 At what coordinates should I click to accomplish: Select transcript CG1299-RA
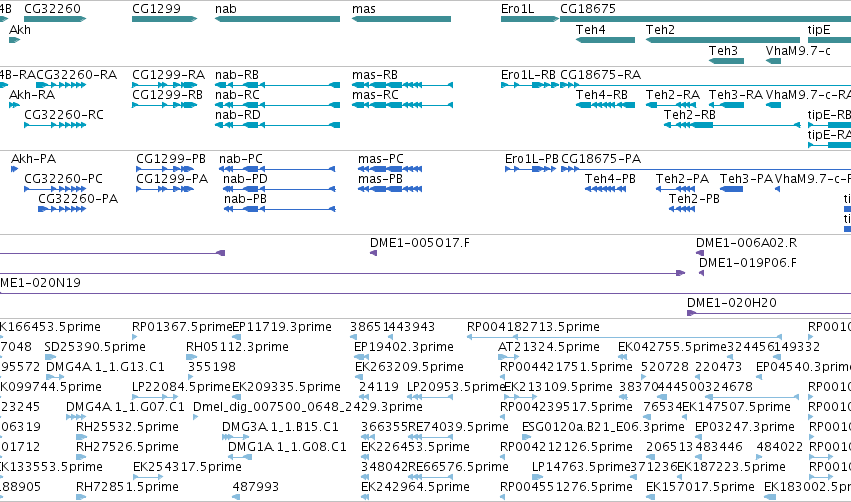pyautogui.click(x=168, y=75)
